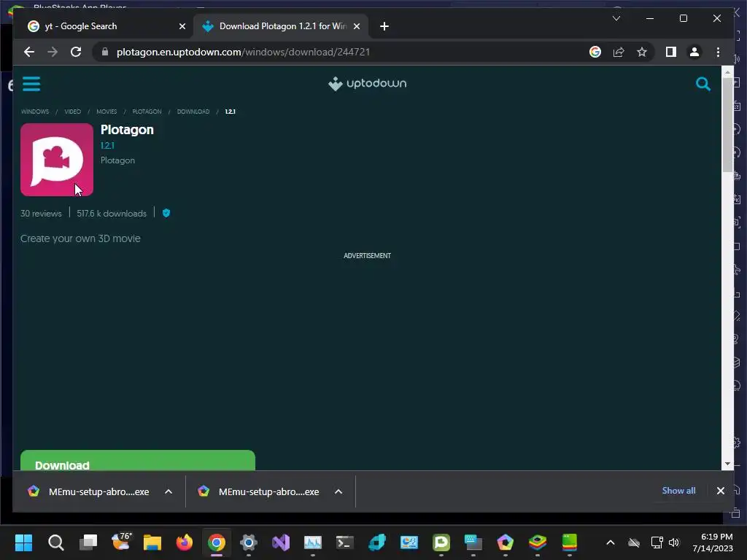Bookmark this page with the star icon
This screenshot has height=560, width=747.
click(x=642, y=52)
